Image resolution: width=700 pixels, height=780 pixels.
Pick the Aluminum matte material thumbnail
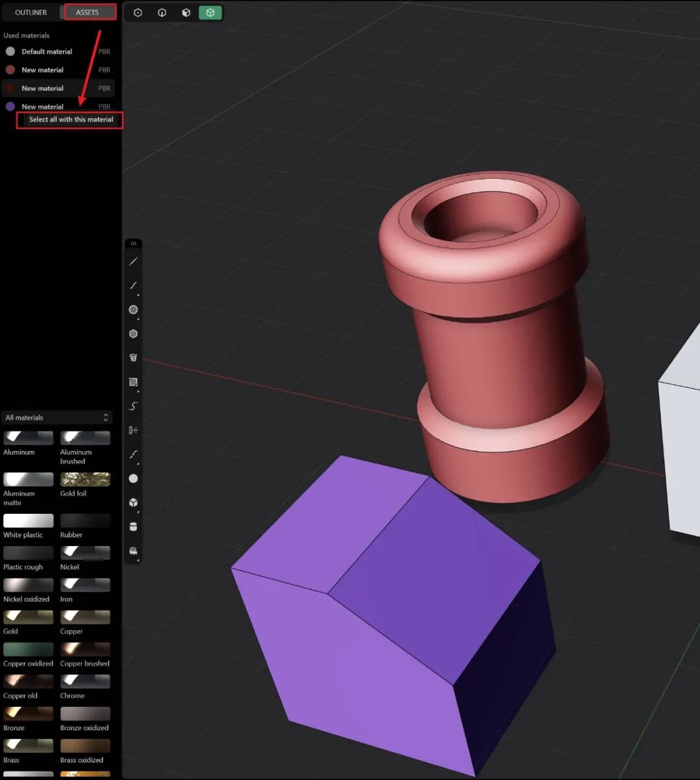[29, 479]
